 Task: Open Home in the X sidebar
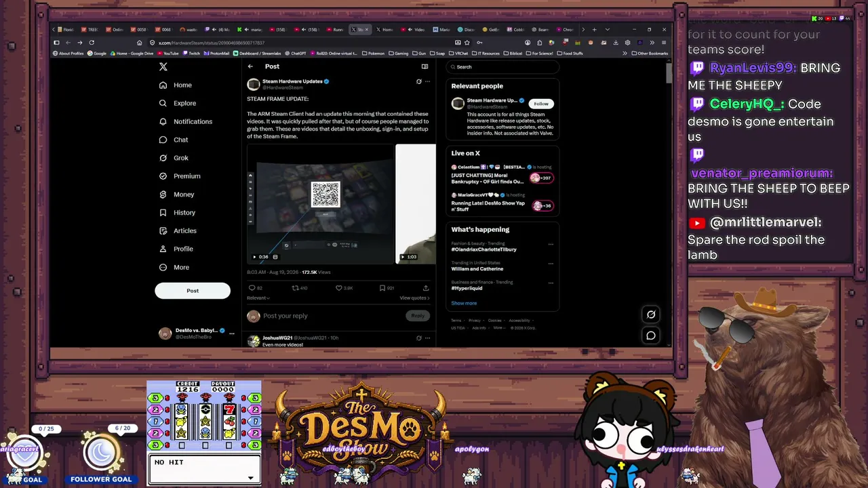[176, 85]
